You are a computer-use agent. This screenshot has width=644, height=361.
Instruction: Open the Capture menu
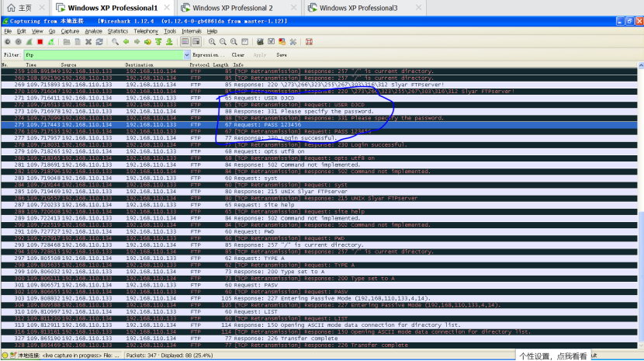(x=70, y=31)
